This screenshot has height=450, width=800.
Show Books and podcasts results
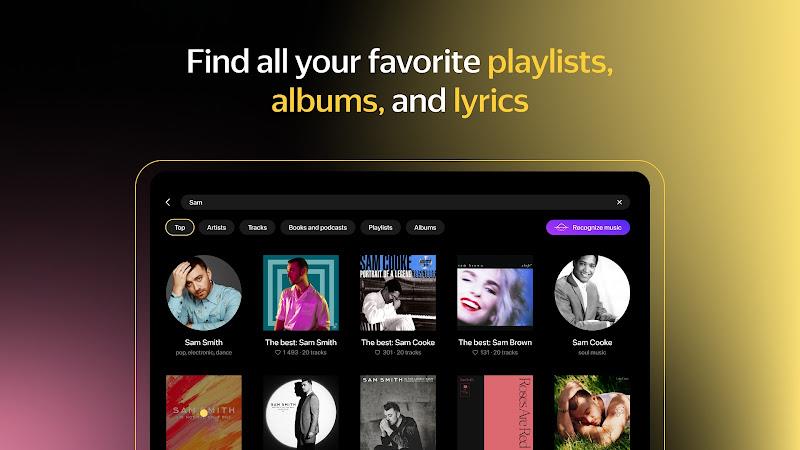(317, 228)
